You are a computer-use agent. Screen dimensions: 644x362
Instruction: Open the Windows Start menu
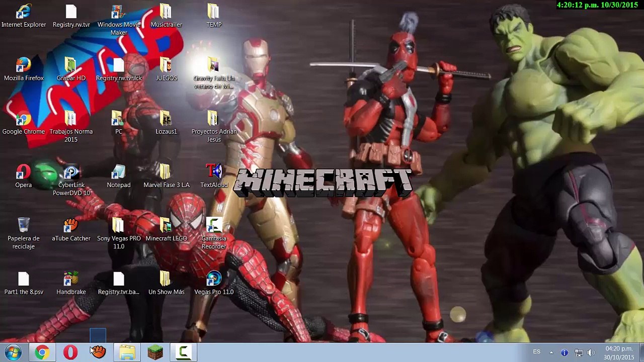pos(13,352)
